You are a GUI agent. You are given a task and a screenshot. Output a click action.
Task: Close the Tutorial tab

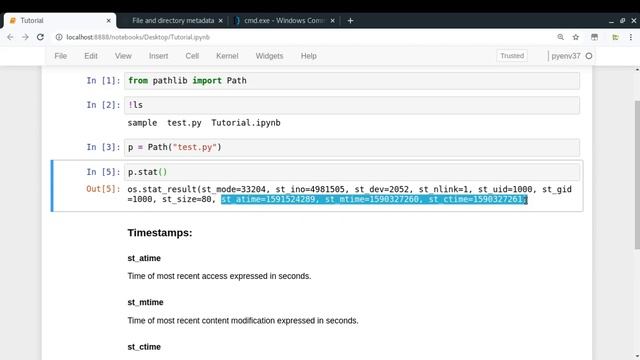pos(109,20)
